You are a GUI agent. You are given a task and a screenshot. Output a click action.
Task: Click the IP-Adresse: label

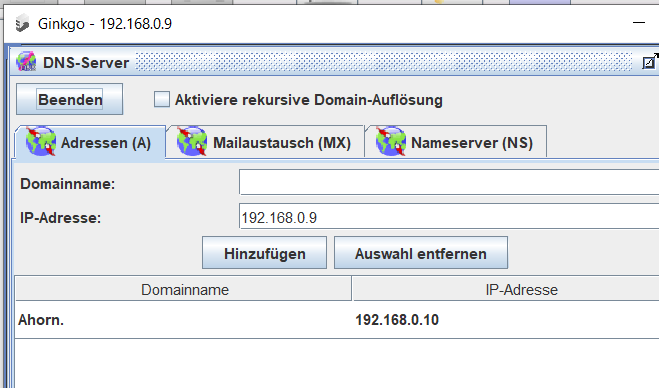click(x=61, y=218)
